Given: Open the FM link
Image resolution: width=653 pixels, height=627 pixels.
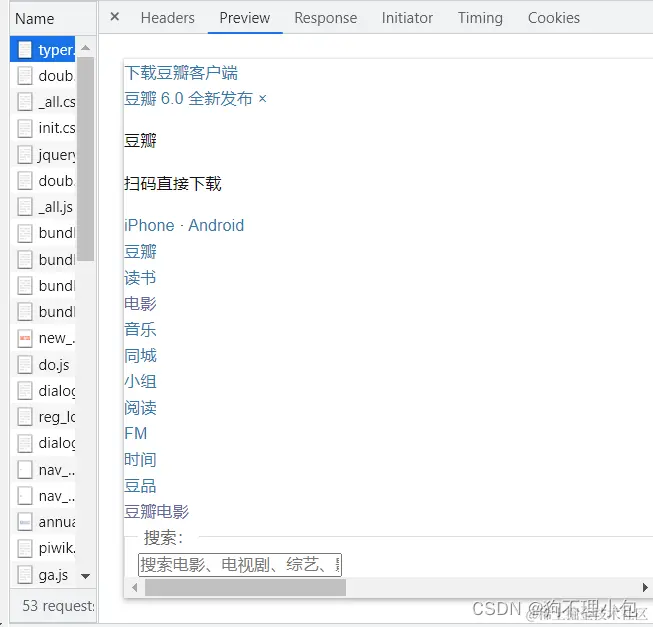Looking at the screenshot, I should click(136, 433).
